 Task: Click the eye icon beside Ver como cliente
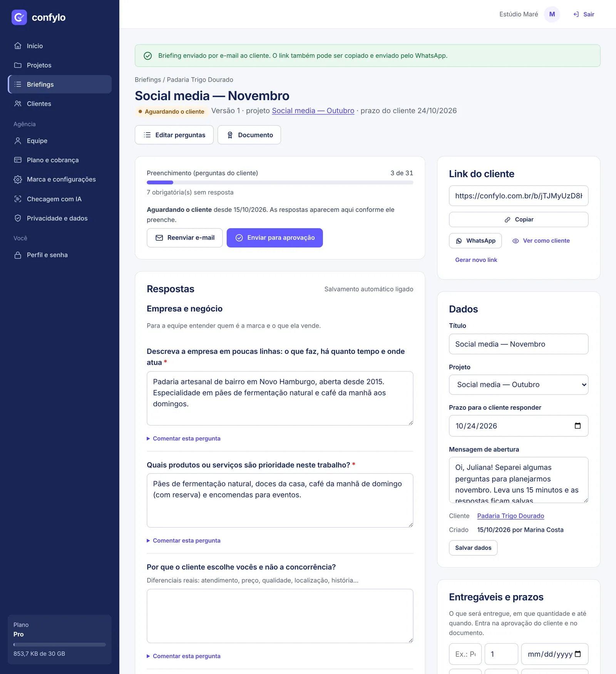click(x=516, y=241)
